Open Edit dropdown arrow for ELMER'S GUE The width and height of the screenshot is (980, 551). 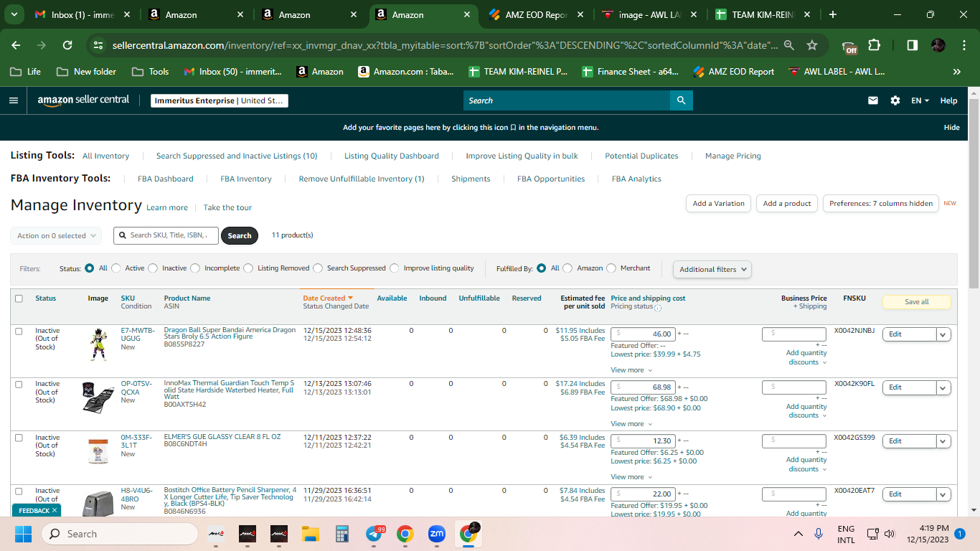pyautogui.click(x=943, y=441)
